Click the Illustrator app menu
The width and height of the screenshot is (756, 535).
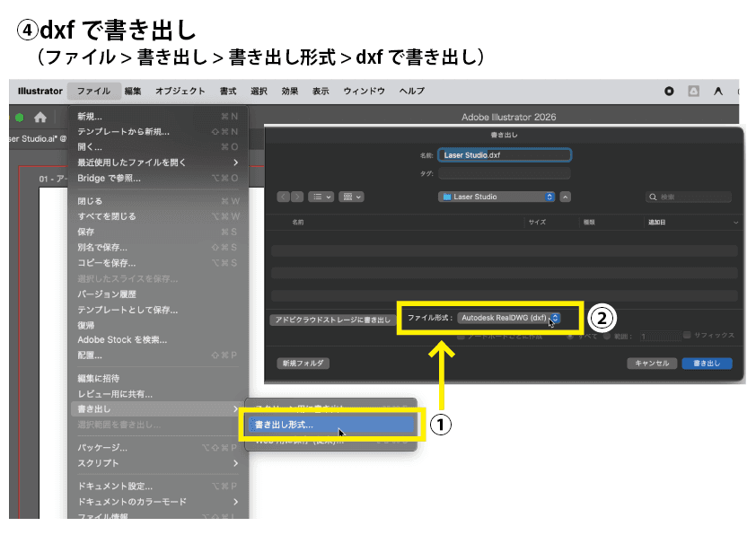coord(40,91)
